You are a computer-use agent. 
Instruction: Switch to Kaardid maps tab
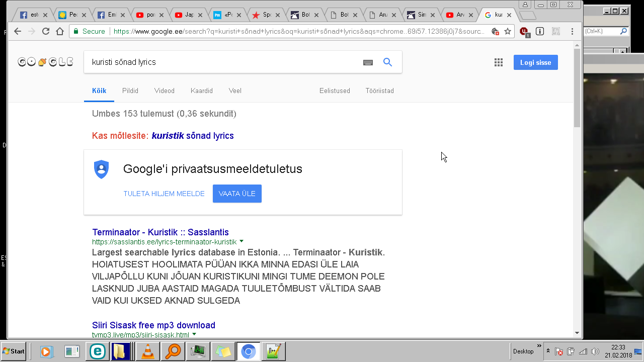click(202, 91)
